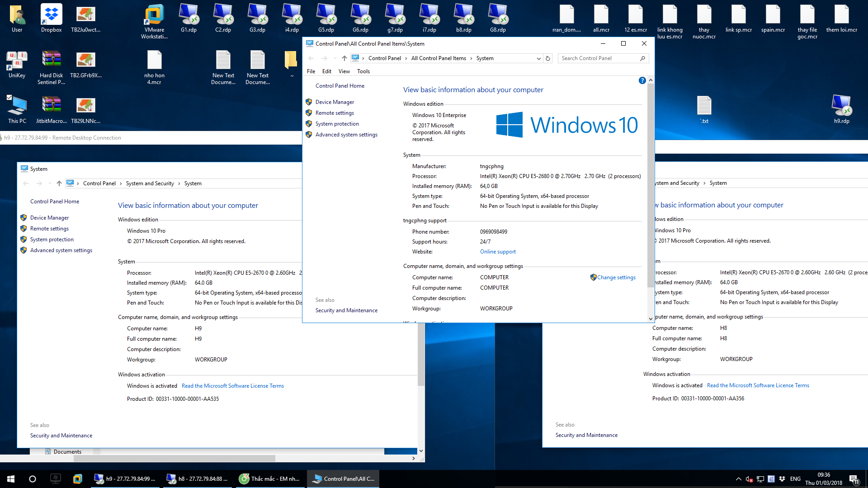Open Windows Start menu
Image resolution: width=868 pixels, height=488 pixels.
11,479
